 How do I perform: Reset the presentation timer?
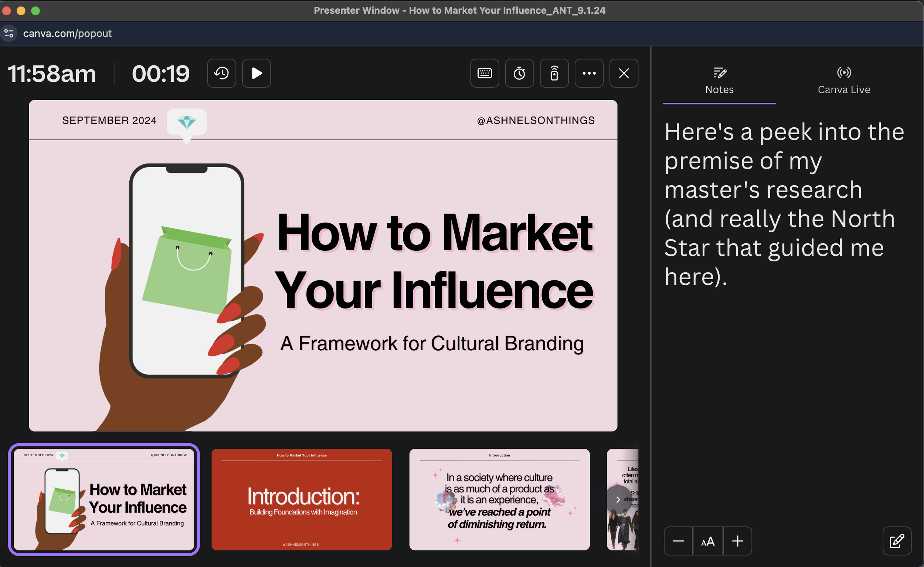(221, 73)
